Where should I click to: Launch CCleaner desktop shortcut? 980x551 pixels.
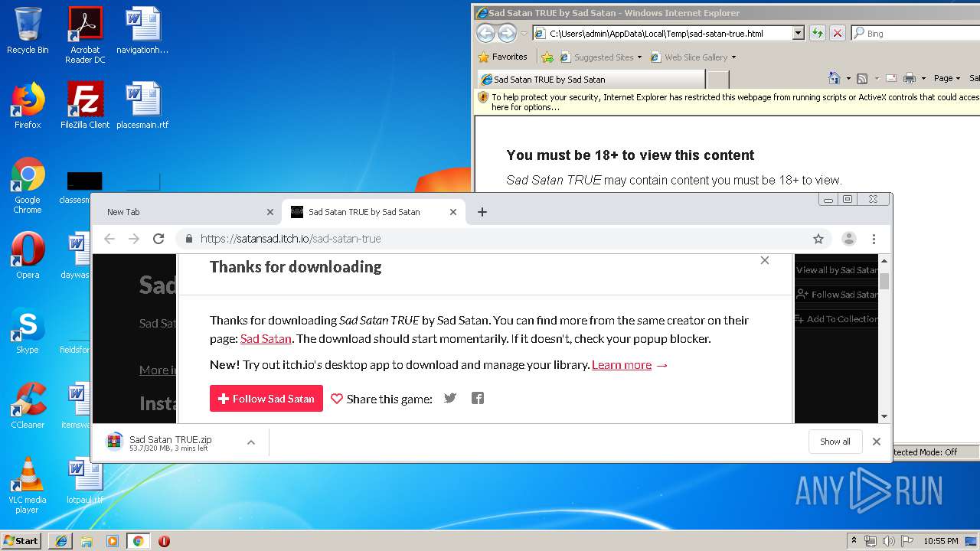[28, 406]
